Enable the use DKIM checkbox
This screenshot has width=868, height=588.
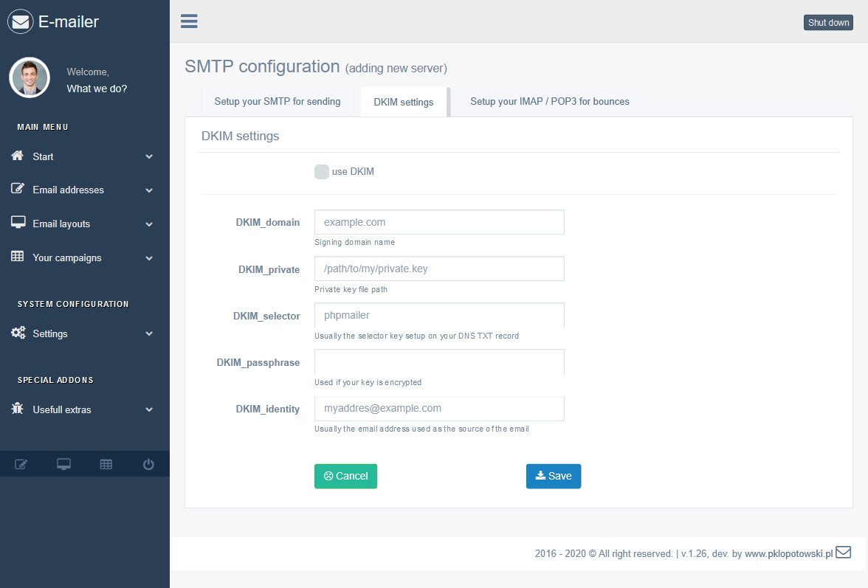[x=322, y=171]
